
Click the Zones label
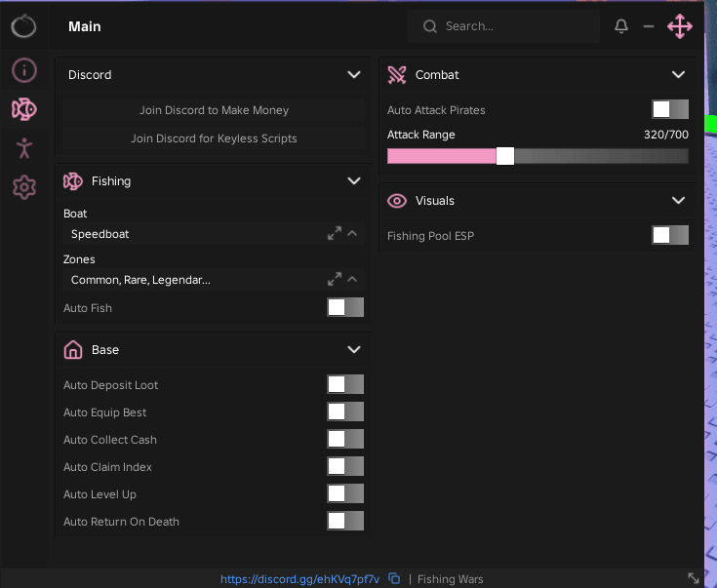click(x=79, y=259)
